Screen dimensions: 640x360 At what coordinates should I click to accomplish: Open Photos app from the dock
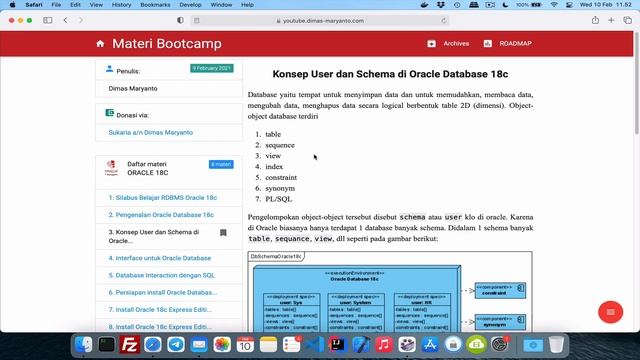(222, 345)
